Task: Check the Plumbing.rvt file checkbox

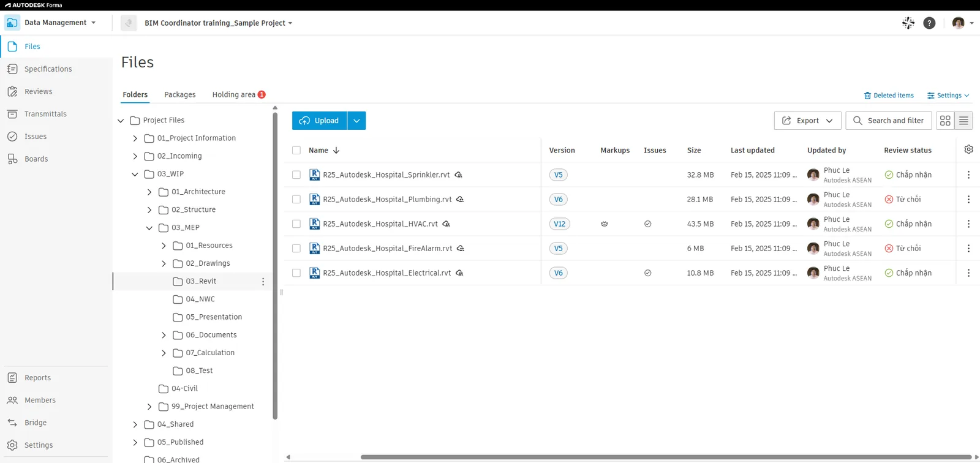Action: 296,199
